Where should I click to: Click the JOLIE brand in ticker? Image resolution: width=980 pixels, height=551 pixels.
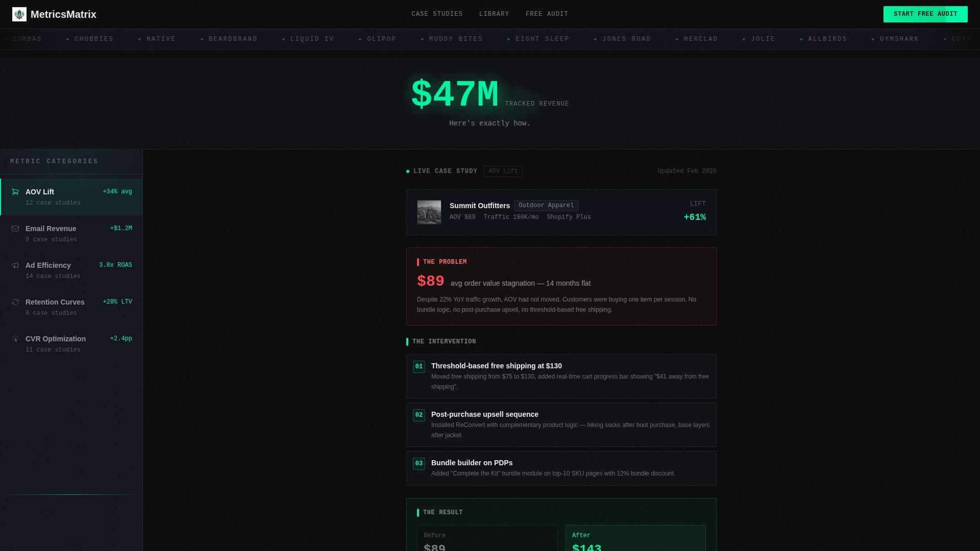click(x=763, y=39)
